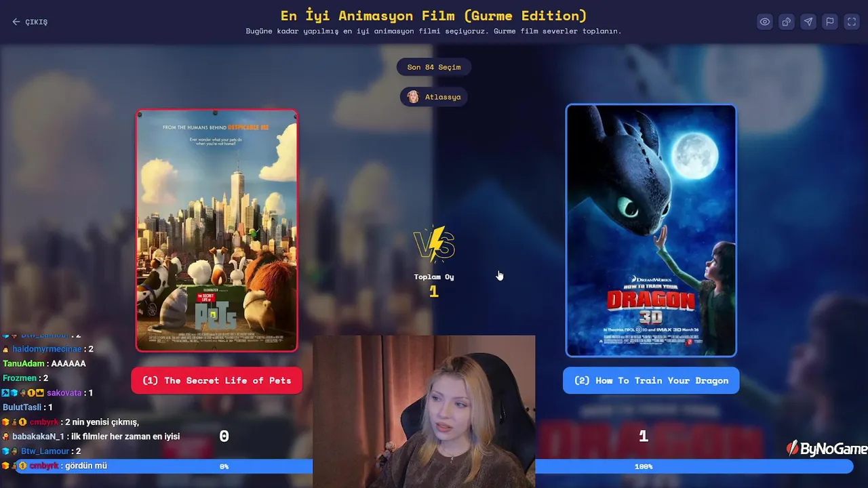868x488 pixels.
Task: Click chat user Frozmen
Action: (20, 378)
